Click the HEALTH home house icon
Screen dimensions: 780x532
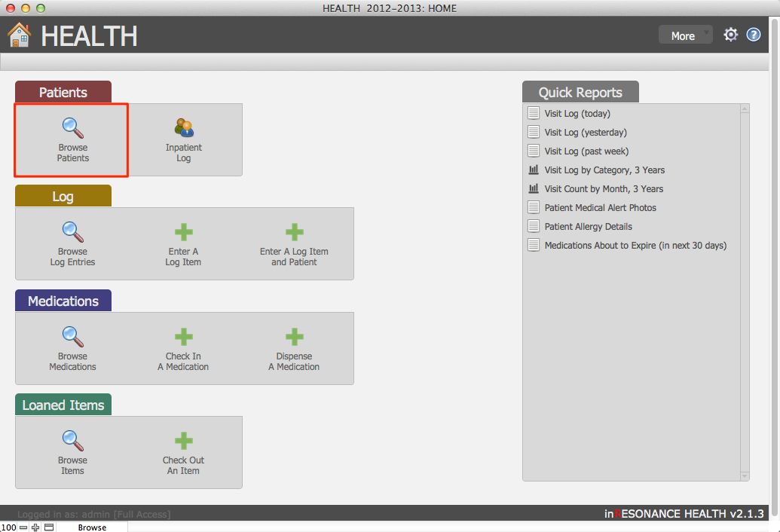(20, 35)
